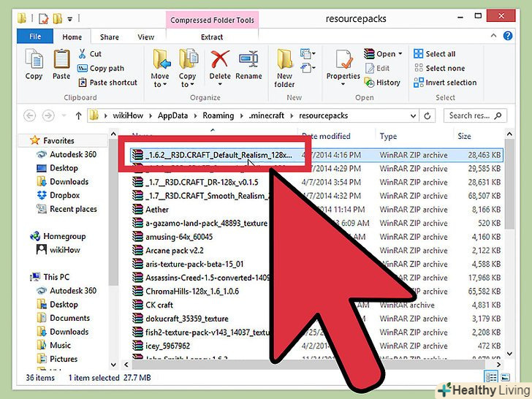The image size is (532, 399).
Task: Go up one folder level
Action: tap(78, 115)
